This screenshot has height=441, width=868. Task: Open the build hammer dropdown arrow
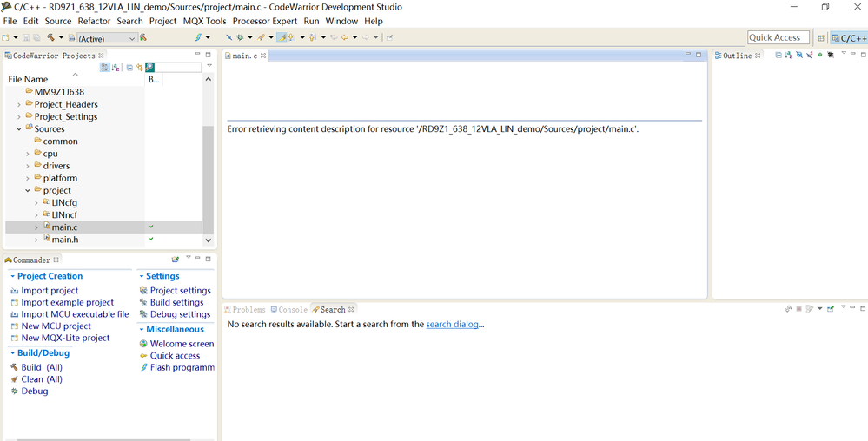[61, 37]
